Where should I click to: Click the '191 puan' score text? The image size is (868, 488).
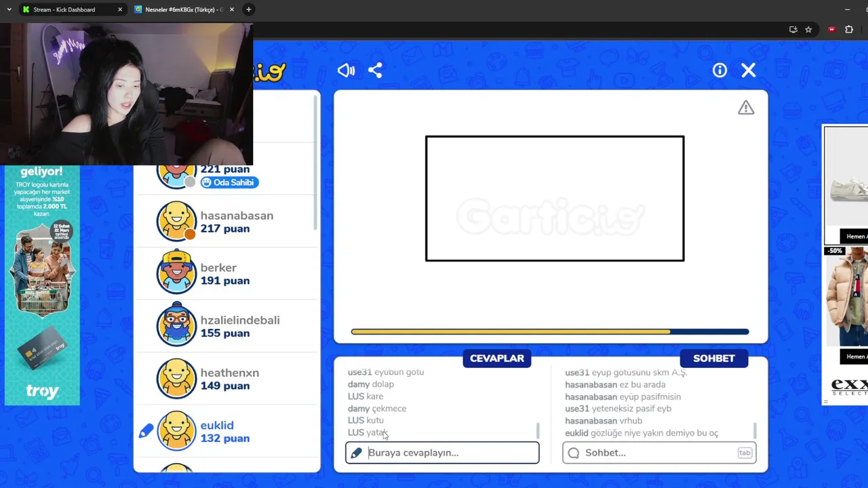pyautogui.click(x=225, y=281)
